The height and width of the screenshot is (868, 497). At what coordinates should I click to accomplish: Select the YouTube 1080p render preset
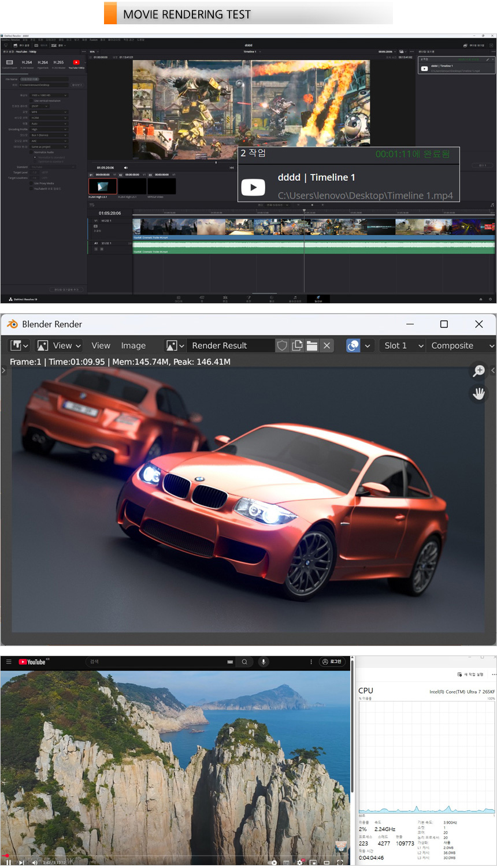coord(76,64)
